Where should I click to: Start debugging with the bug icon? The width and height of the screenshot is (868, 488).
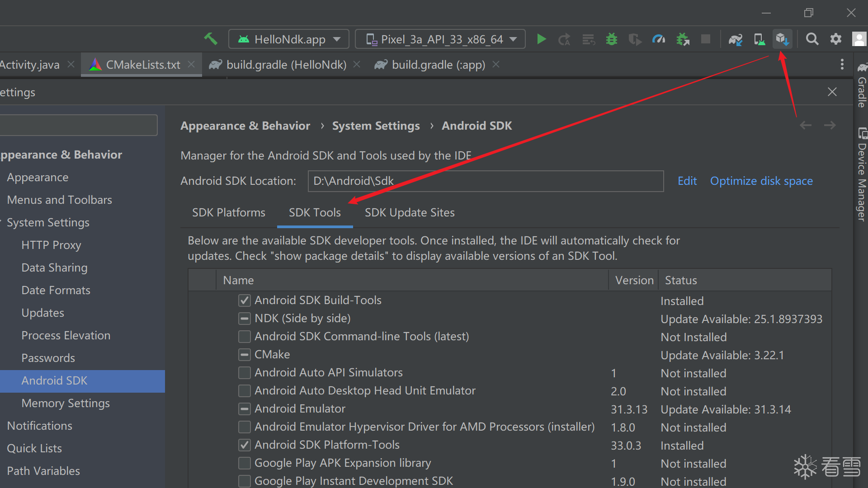click(612, 39)
